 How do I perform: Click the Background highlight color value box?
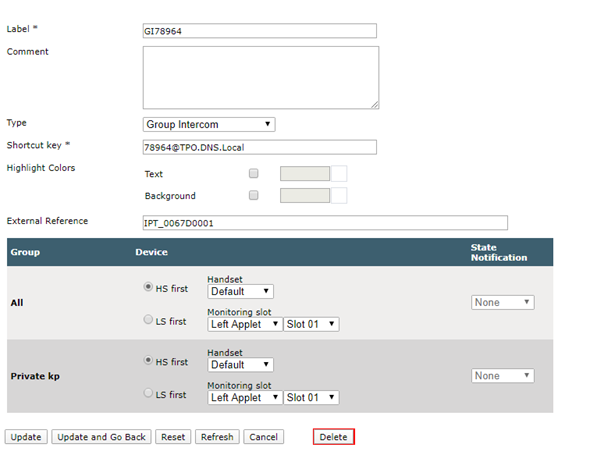pyautogui.click(x=305, y=196)
